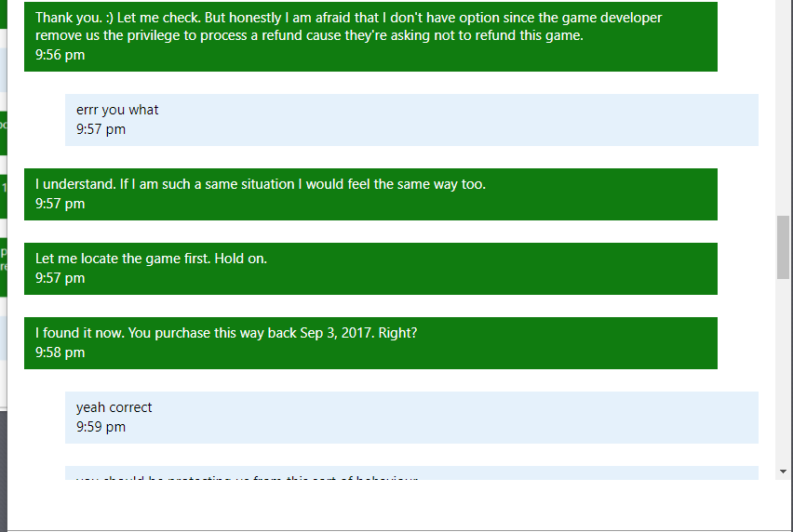The image size is (793, 532).
Task: Select the 'Let me locate the game first' message
Action: pos(370,268)
